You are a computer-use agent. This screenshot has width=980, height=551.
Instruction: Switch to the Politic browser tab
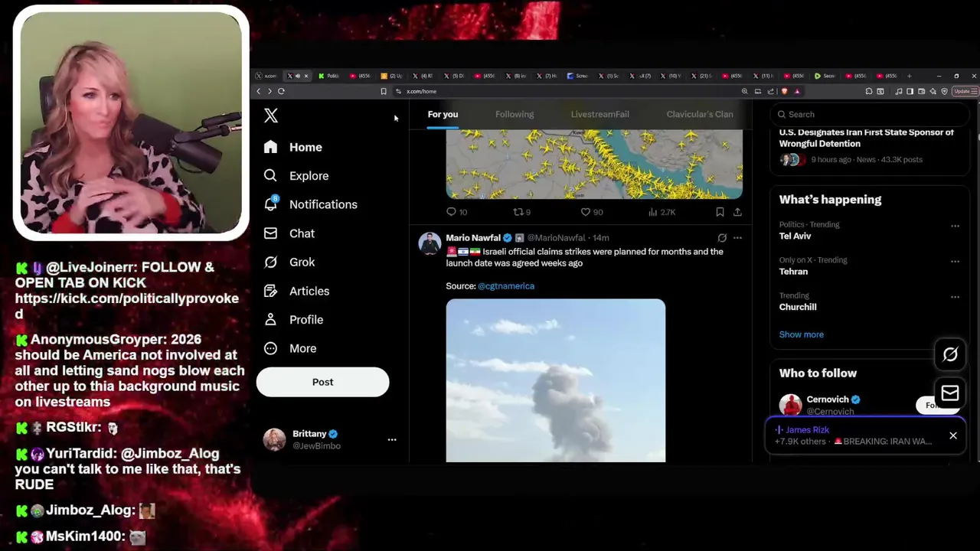(329, 76)
